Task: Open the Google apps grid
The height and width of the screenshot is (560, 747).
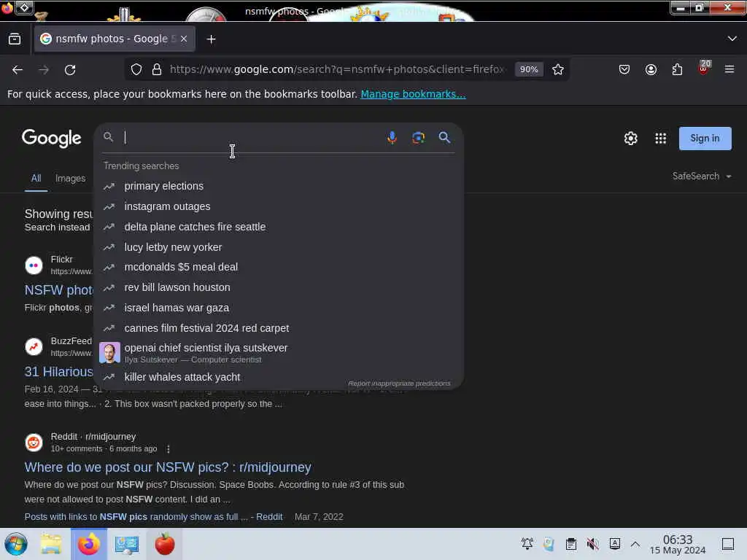Action: (660, 139)
